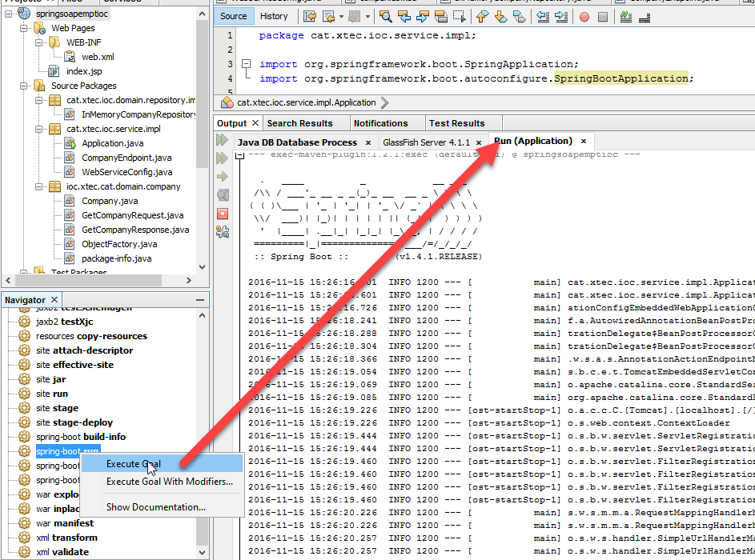
Task: Select Execute Goal from context menu
Action: [163, 464]
